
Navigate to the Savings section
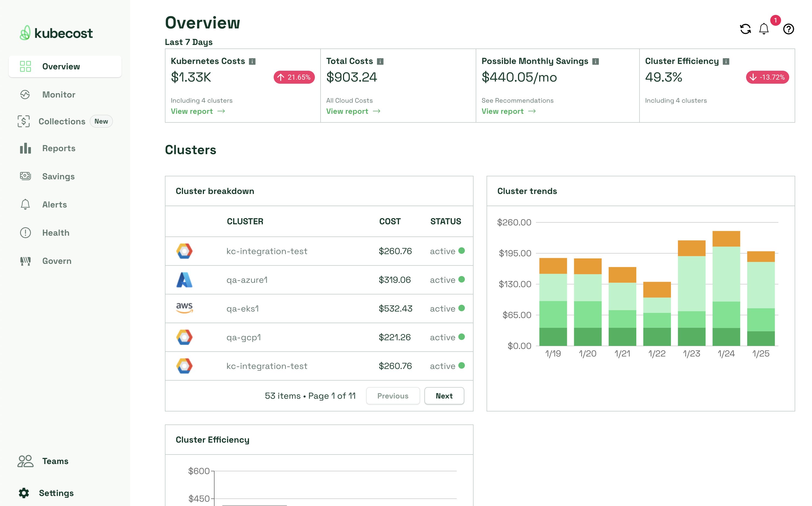point(58,176)
